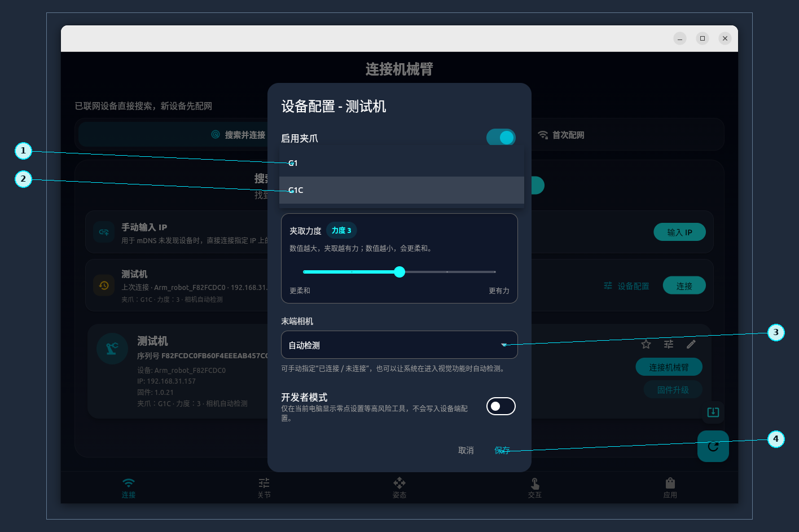Viewport: 799px width, 532px height.
Task: Open the 应用 bottom navigation tab
Action: [x=670, y=488]
